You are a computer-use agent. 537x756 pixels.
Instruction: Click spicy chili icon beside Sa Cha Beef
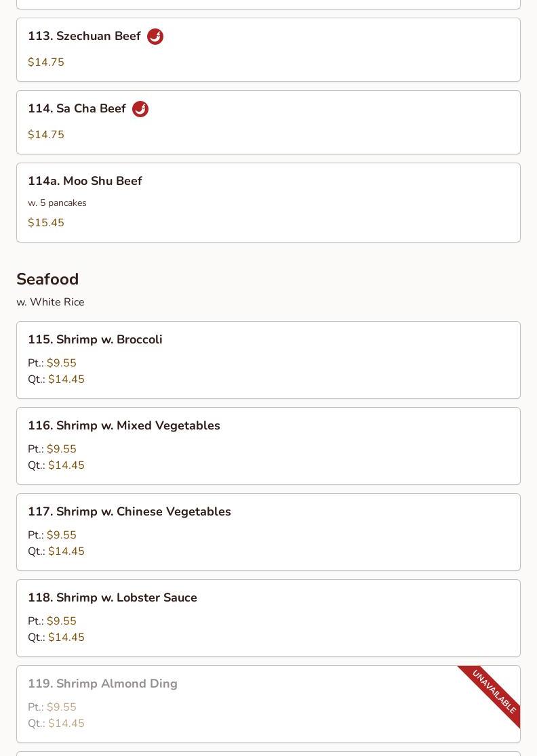tap(140, 109)
